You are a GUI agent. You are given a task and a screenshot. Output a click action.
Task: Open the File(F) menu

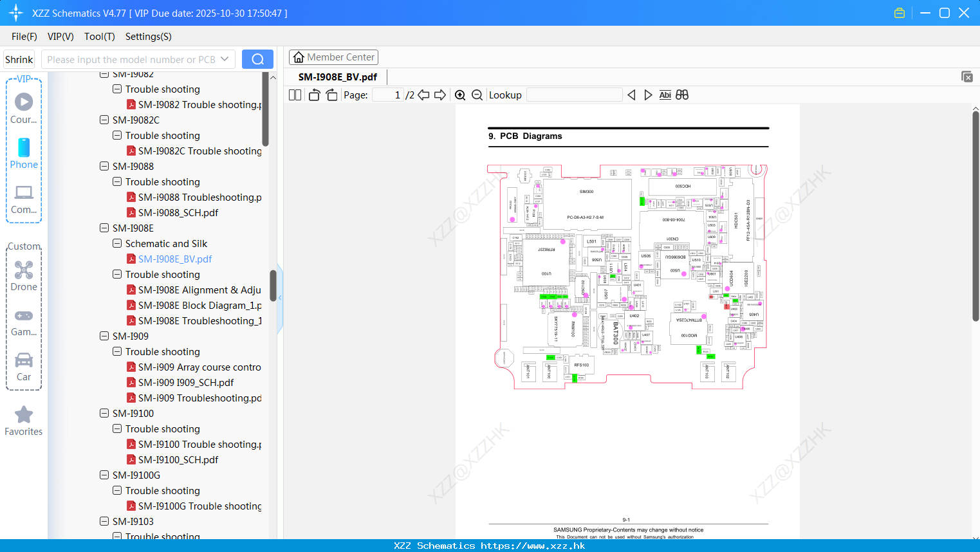pos(24,37)
